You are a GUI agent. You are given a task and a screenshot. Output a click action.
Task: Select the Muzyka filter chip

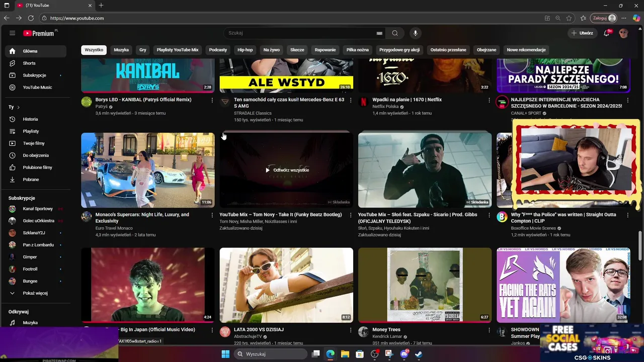[x=121, y=50]
